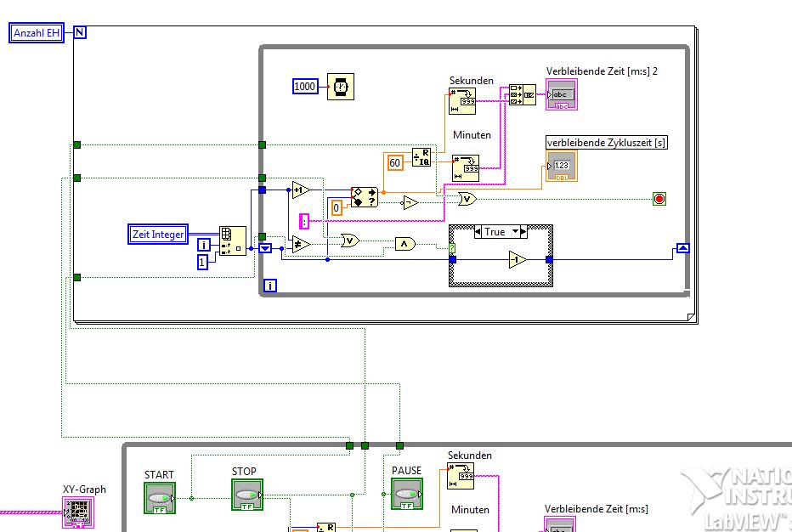The width and height of the screenshot is (792, 532).
Task: Click the While Loop iteration terminal i
Action: pyautogui.click(x=270, y=286)
